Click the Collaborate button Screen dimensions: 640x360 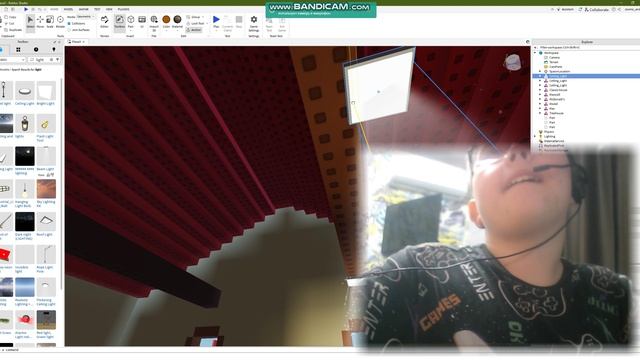(596, 9)
